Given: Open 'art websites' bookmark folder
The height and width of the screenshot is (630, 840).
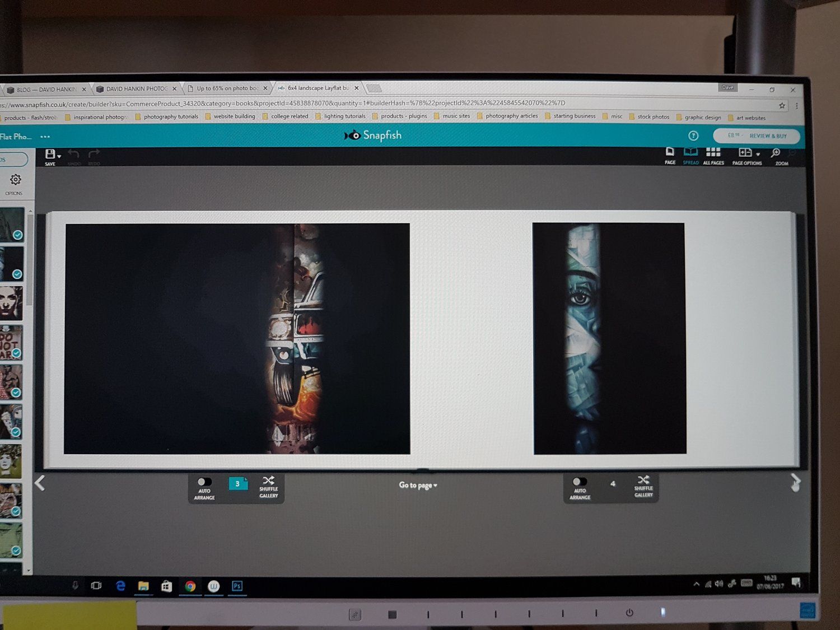Looking at the screenshot, I should click(747, 118).
